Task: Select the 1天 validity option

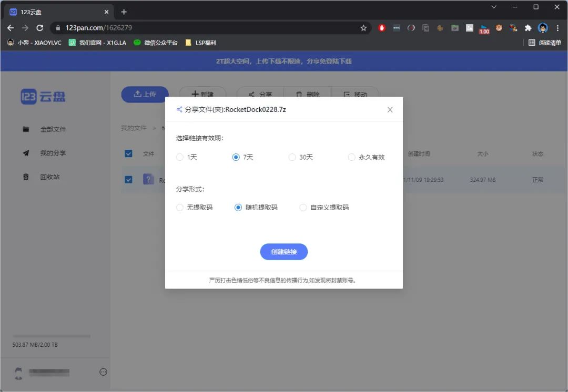Action: click(180, 157)
